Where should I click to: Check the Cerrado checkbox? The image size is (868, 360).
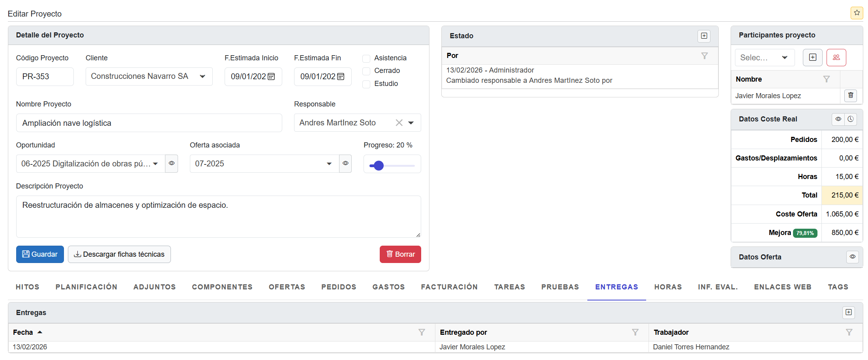pos(366,71)
